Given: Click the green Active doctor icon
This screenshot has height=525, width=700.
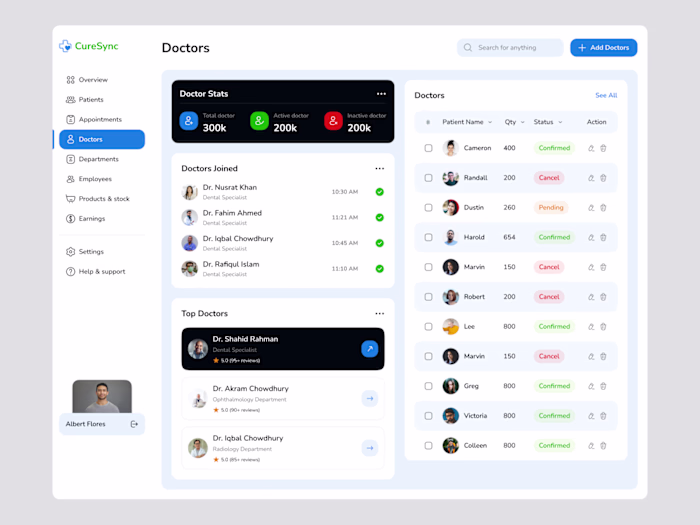Looking at the screenshot, I should point(259,121).
